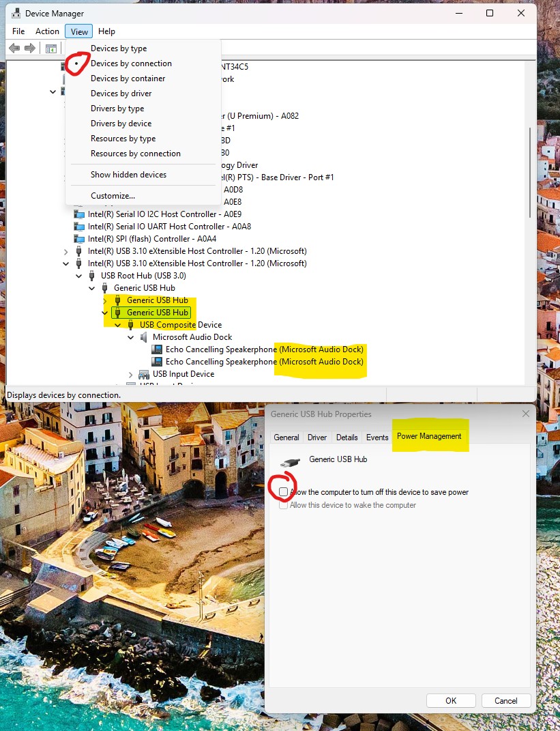Choose 'Resources by connection' view

click(x=143, y=154)
